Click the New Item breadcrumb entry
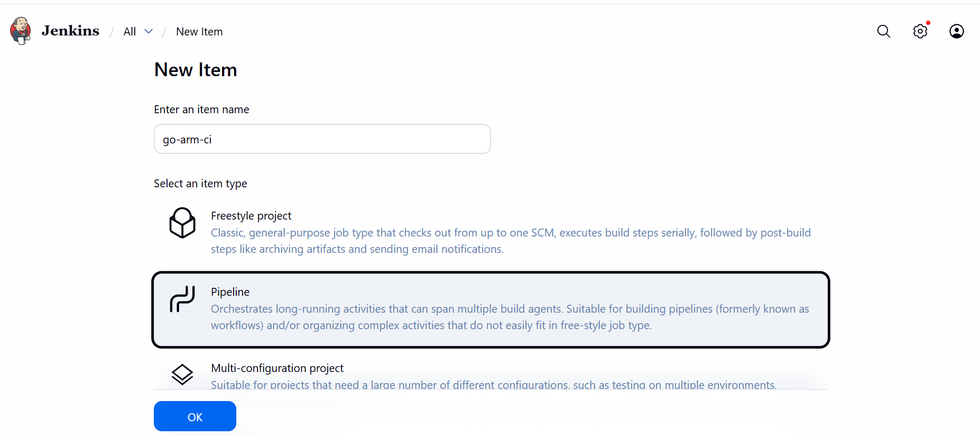The width and height of the screenshot is (980, 436). pos(199,31)
